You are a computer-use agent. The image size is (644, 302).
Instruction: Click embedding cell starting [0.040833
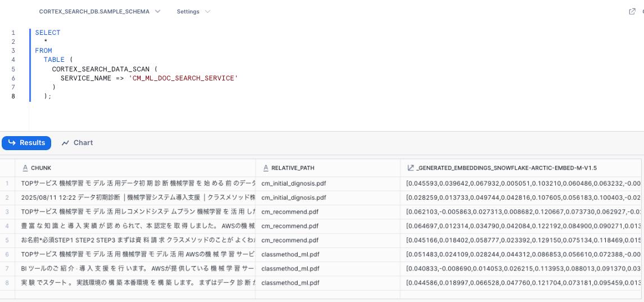tap(521, 269)
